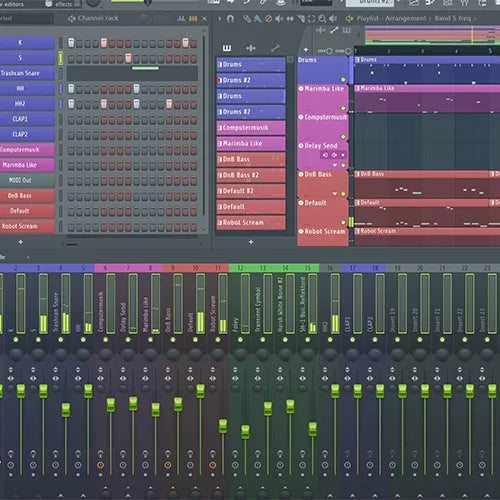Select the slip tool in playlist toolbar
Image resolution: width=500 pixels, height=500 pixels.
[x=290, y=19]
